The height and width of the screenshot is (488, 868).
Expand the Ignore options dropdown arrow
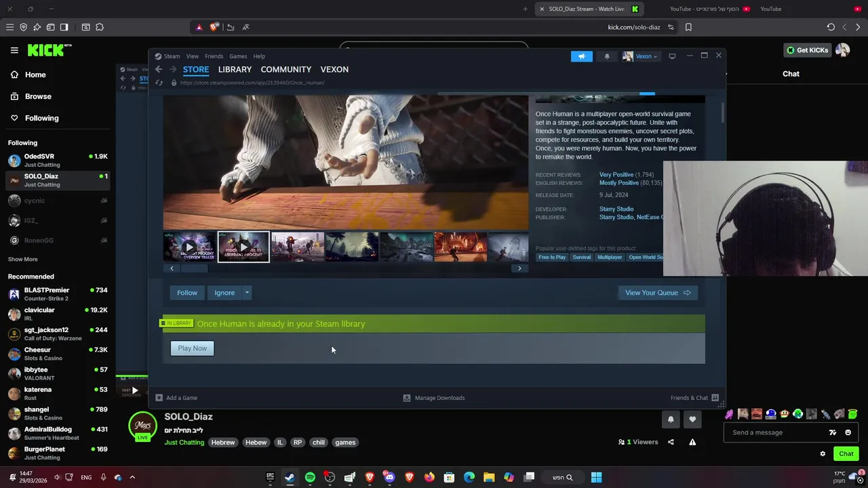click(x=247, y=293)
